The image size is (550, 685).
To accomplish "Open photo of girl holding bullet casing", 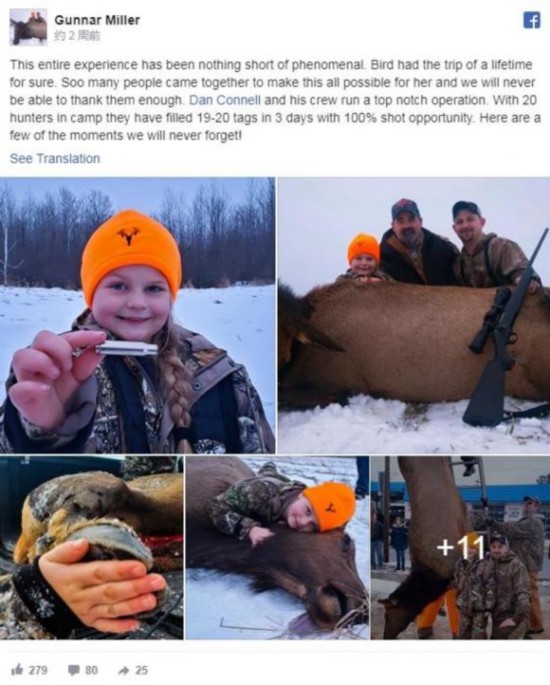I will [x=137, y=315].
